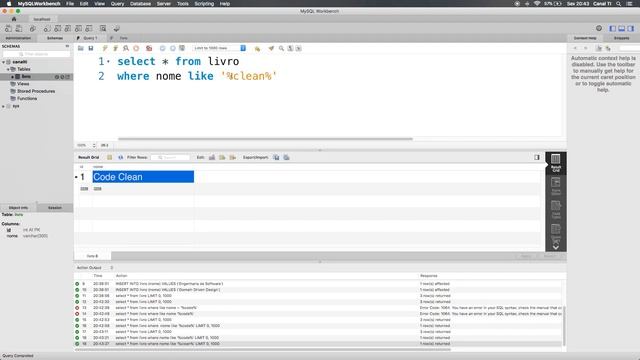The image size is (640, 360).
Task: Toggle result side panel visibility icon
Action: tap(537, 158)
